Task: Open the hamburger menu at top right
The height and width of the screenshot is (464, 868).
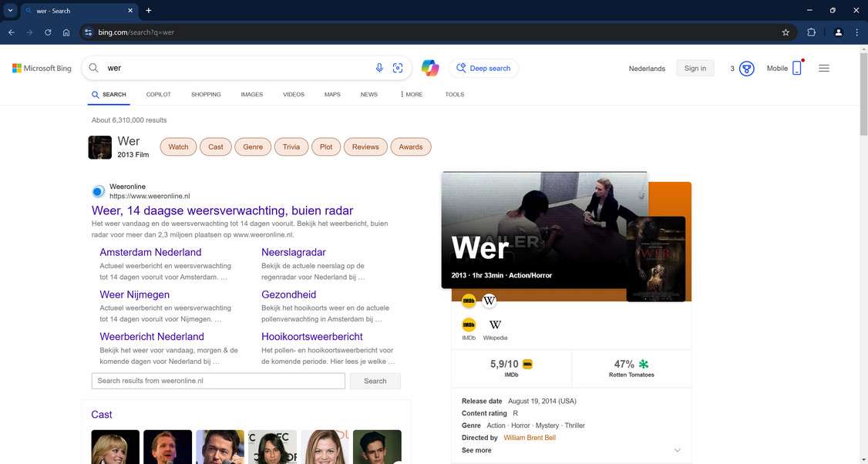Action: pos(823,68)
